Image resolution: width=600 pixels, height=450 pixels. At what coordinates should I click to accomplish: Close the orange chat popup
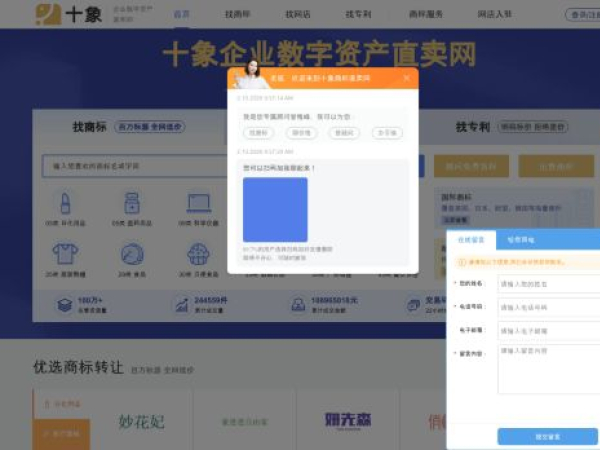406,78
